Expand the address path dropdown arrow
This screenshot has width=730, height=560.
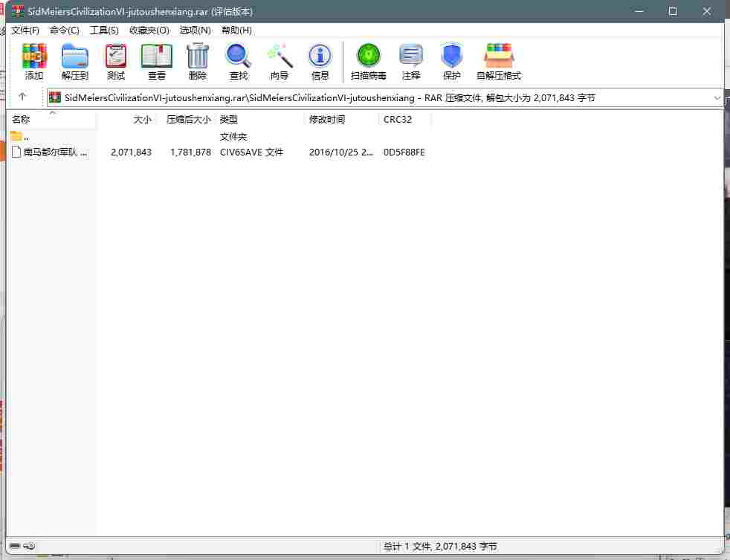tap(717, 98)
